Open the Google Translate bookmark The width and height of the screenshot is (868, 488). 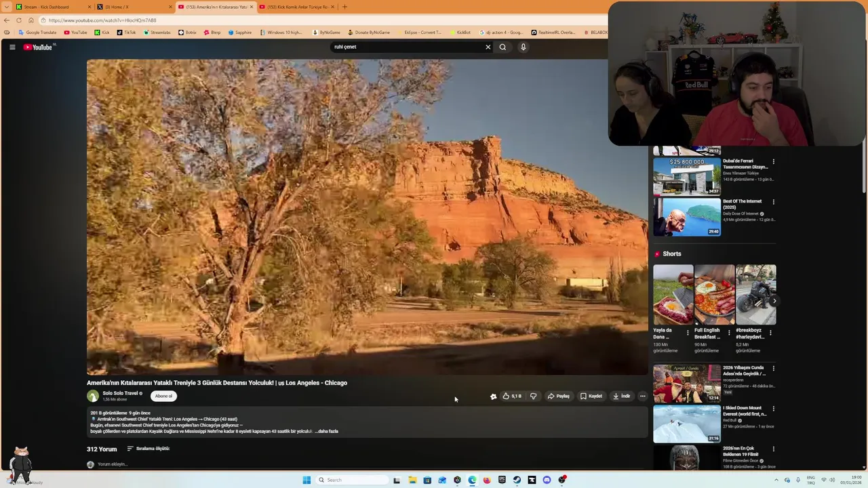tap(38, 33)
